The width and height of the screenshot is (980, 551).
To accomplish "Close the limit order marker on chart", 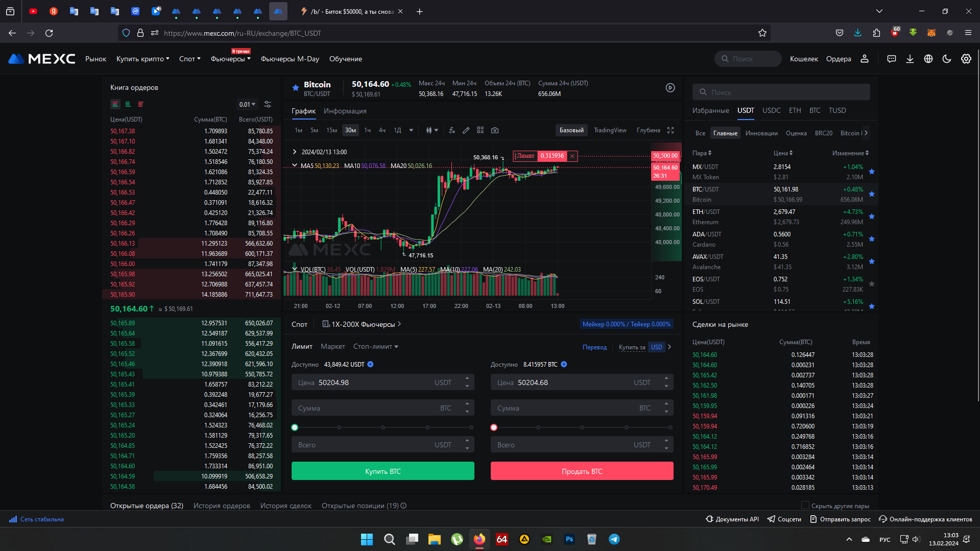I will (x=572, y=156).
